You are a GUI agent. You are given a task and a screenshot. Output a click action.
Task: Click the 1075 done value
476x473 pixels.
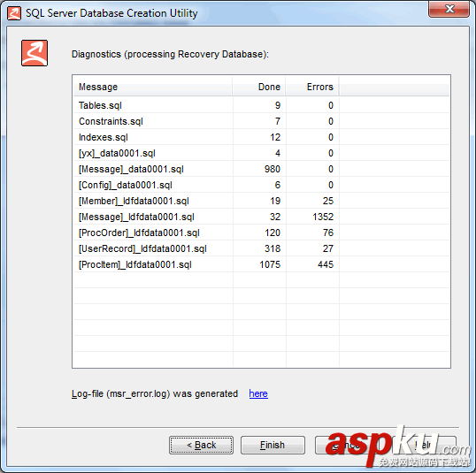click(x=270, y=264)
